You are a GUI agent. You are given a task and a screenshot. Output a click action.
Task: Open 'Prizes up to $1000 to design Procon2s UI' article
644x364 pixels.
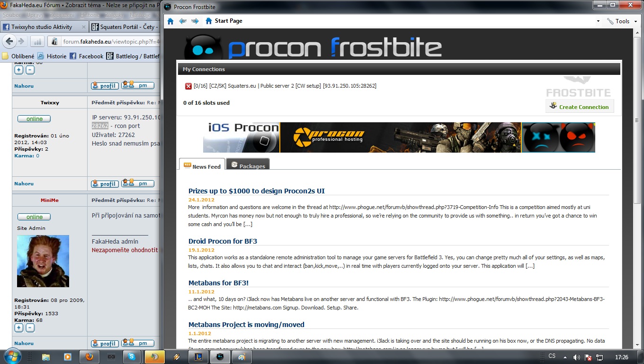point(256,191)
